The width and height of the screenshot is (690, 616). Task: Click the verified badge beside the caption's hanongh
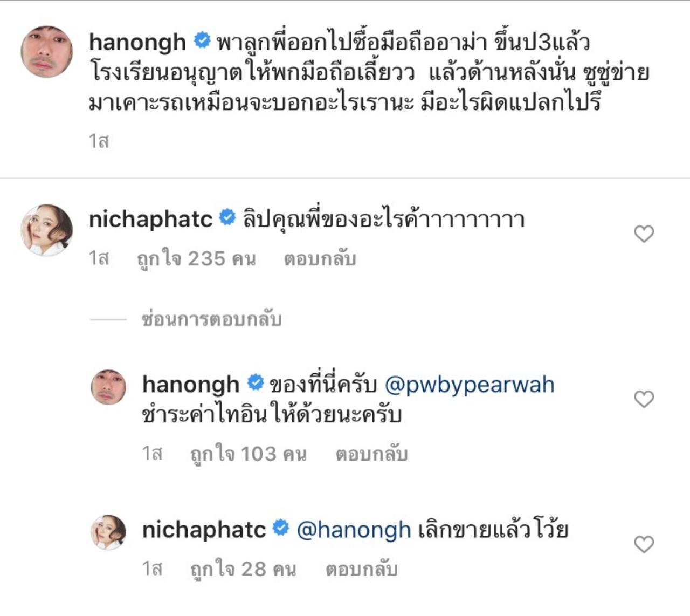[x=202, y=40]
